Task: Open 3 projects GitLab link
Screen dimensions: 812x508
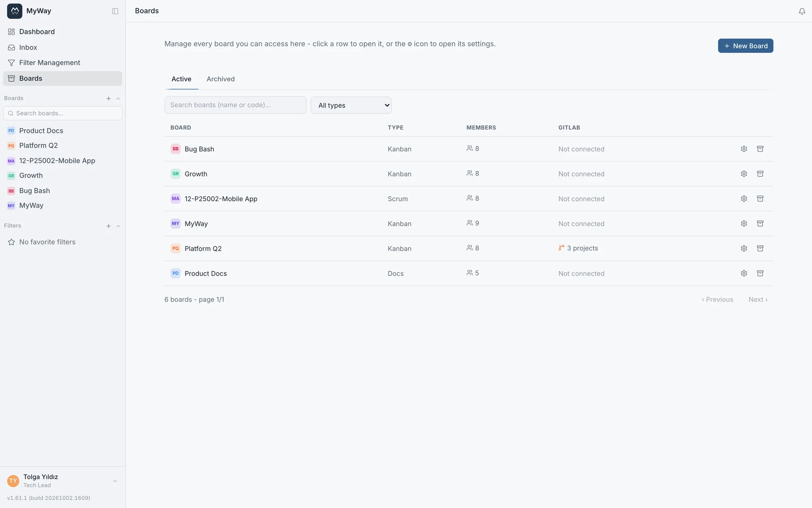Action: [x=578, y=248]
